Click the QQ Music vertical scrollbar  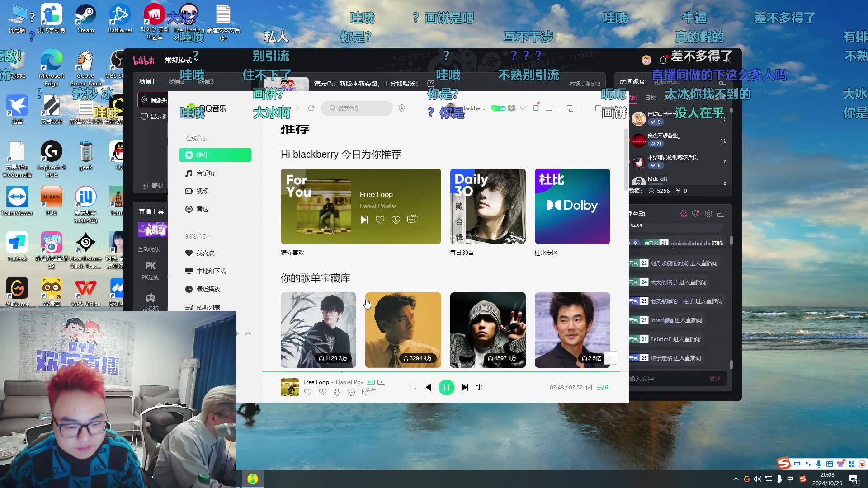click(x=626, y=159)
